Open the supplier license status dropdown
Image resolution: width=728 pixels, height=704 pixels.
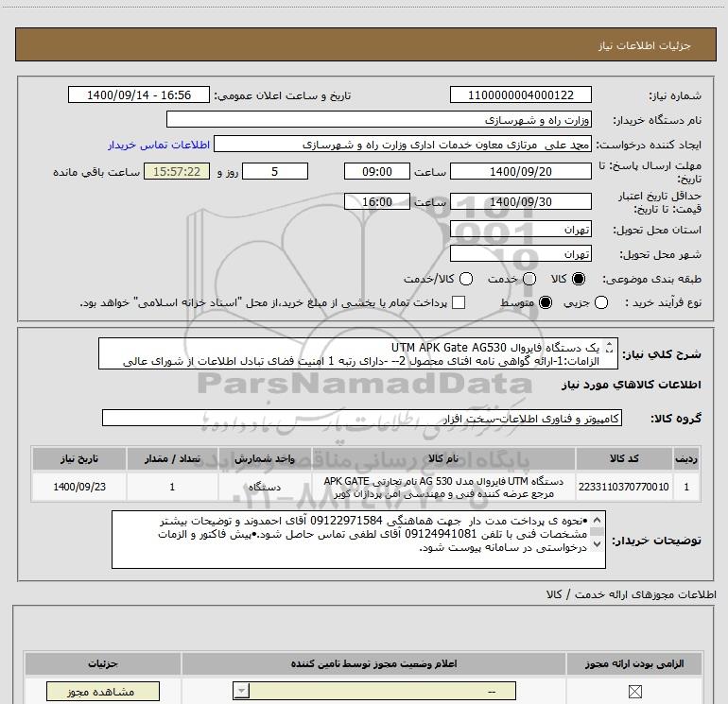pos(241,691)
